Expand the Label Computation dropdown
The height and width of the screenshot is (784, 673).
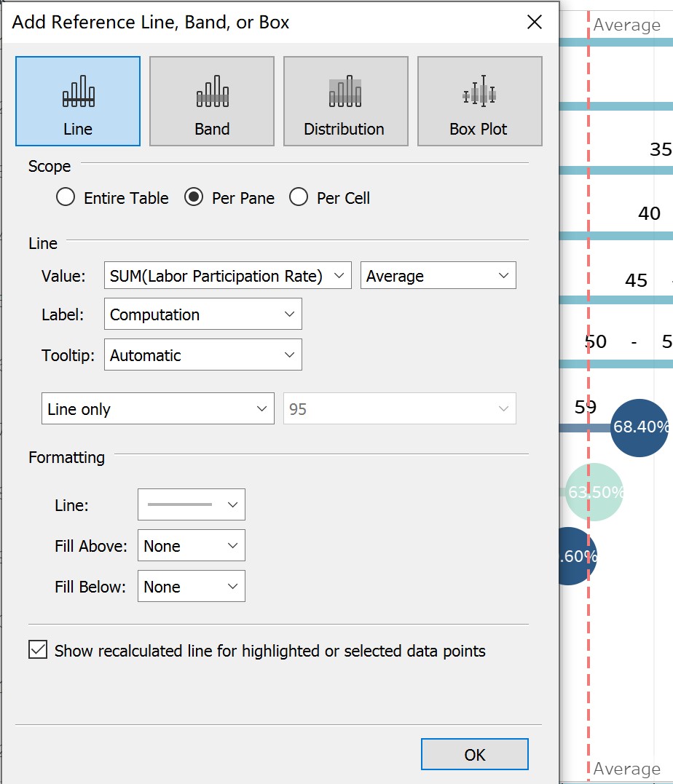click(202, 315)
